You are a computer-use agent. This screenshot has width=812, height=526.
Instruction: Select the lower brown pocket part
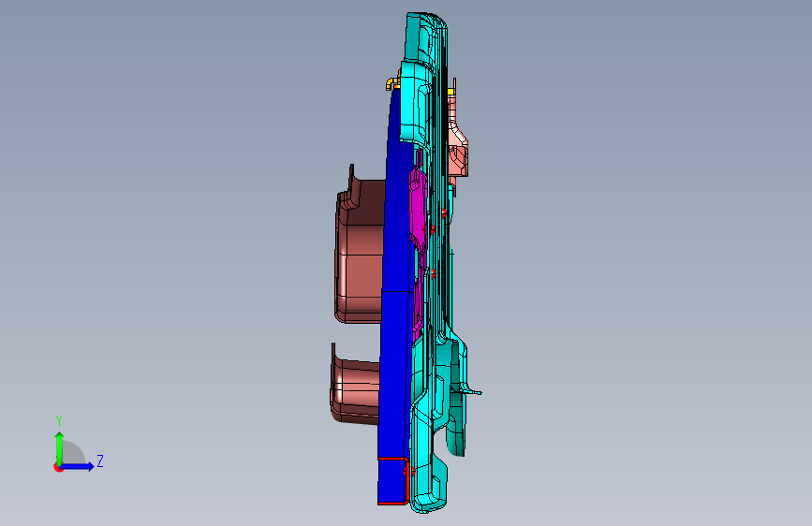click(x=355, y=386)
